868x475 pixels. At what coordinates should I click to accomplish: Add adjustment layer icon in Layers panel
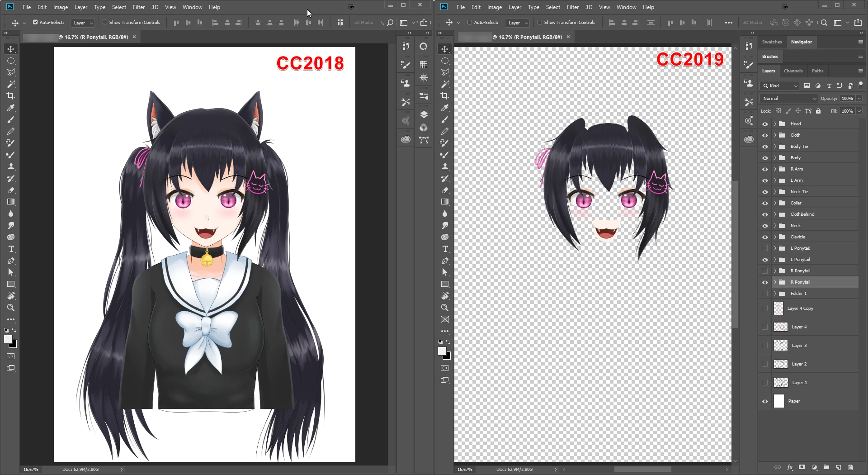pos(814,467)
